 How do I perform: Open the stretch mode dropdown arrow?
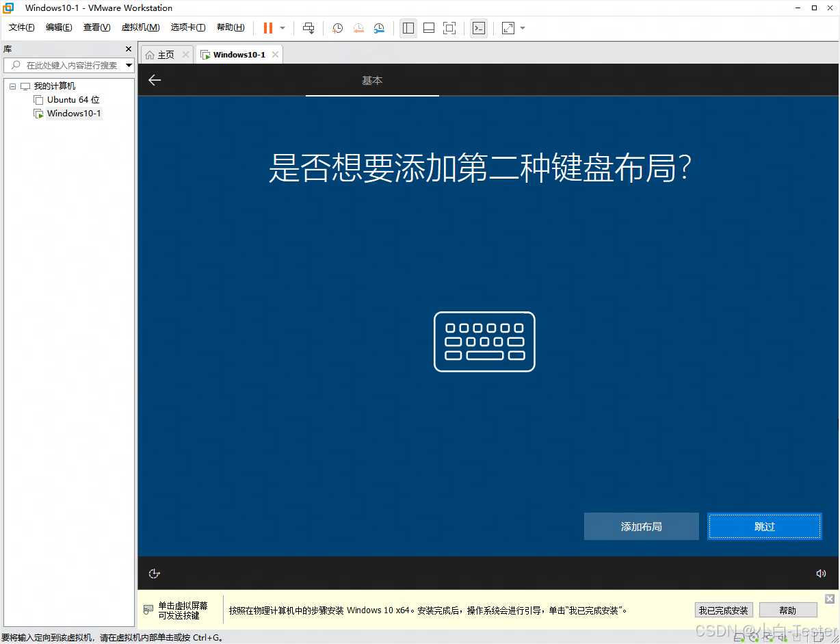523,28
